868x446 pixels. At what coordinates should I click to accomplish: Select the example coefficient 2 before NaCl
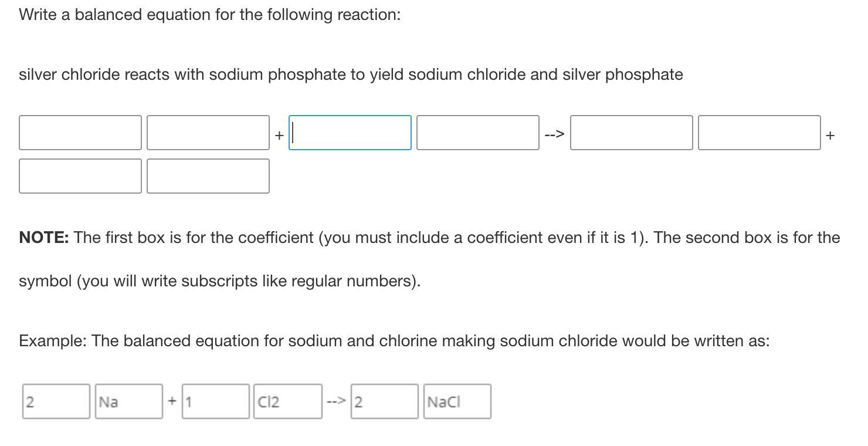pyautogui.click(x=385, y=401)
